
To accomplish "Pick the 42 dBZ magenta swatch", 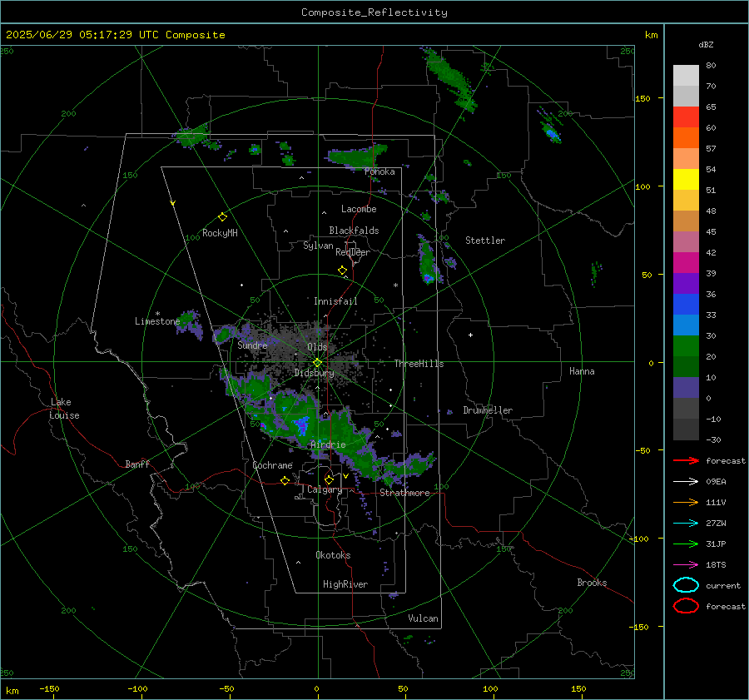I will pos(686,262).
